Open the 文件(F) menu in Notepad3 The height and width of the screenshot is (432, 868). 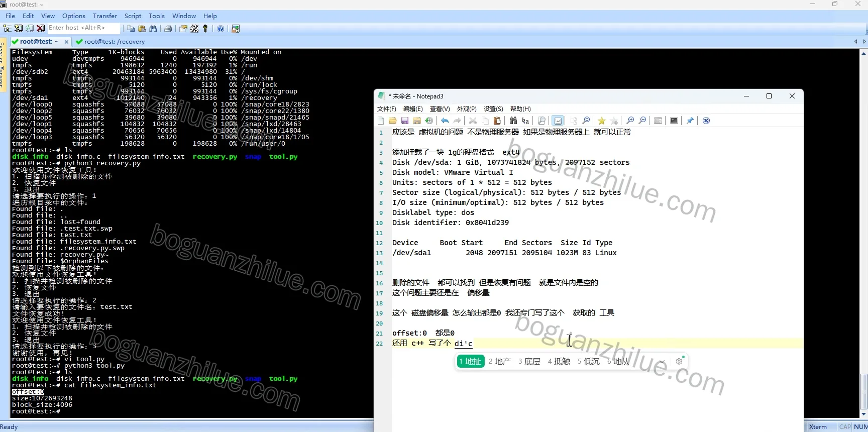386,109
